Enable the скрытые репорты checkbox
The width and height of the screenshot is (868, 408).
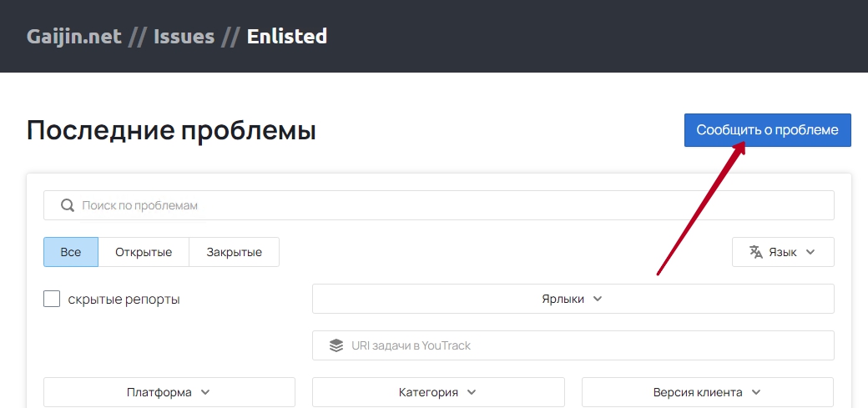52,299
